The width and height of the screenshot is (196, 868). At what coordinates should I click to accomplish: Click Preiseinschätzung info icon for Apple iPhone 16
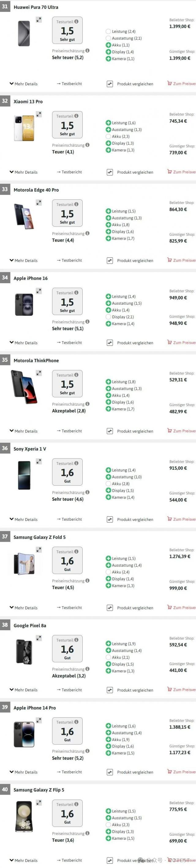87,322
